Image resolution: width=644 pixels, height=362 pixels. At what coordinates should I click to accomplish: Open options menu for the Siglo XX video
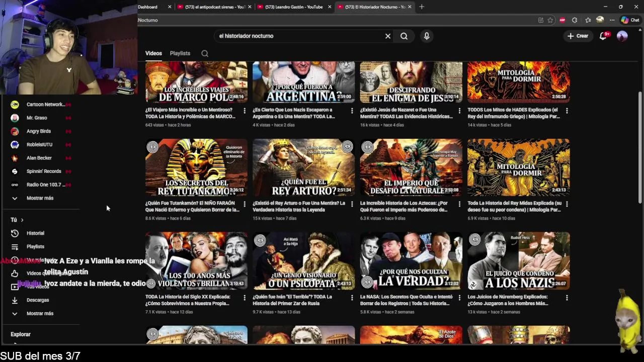245,298
